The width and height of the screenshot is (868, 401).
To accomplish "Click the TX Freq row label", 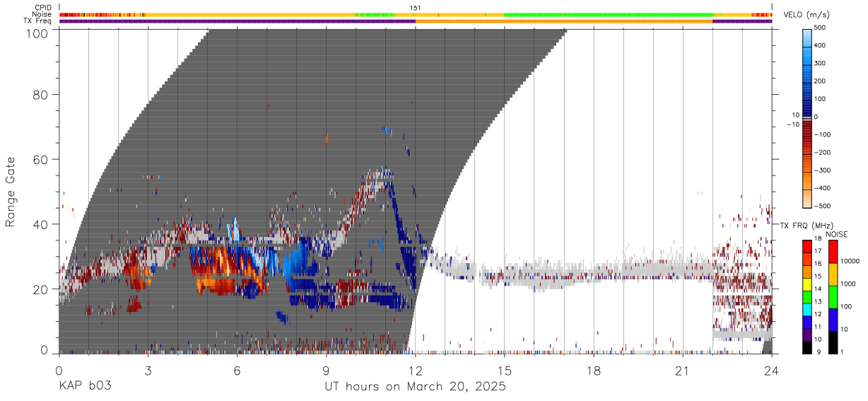I will pos(38,21).
